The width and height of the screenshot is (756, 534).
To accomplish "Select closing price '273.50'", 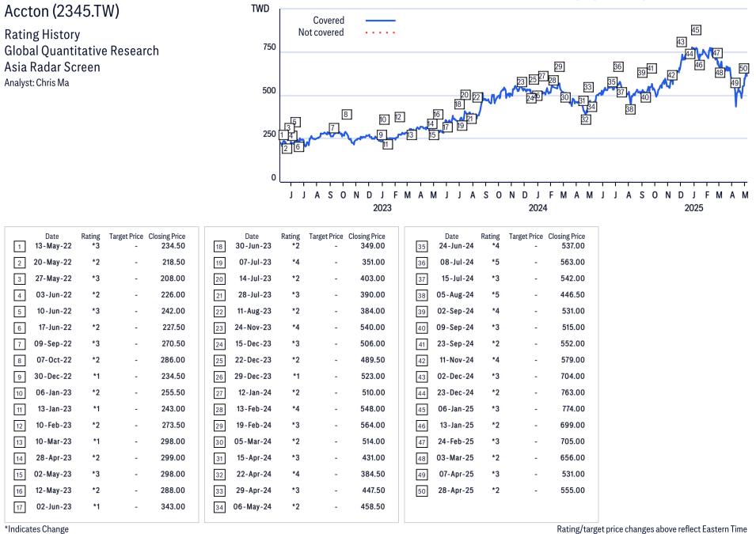I will (x=173, y=425).
